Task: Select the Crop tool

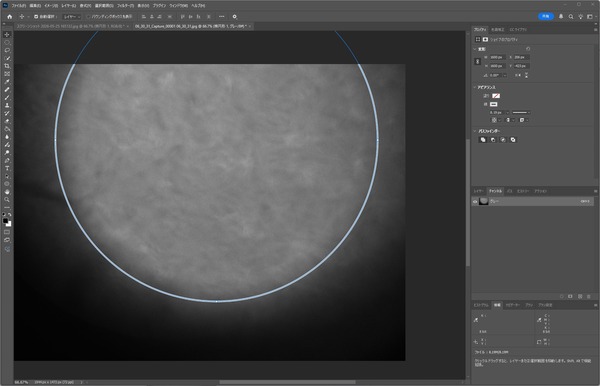Action: tap(7, 66)
